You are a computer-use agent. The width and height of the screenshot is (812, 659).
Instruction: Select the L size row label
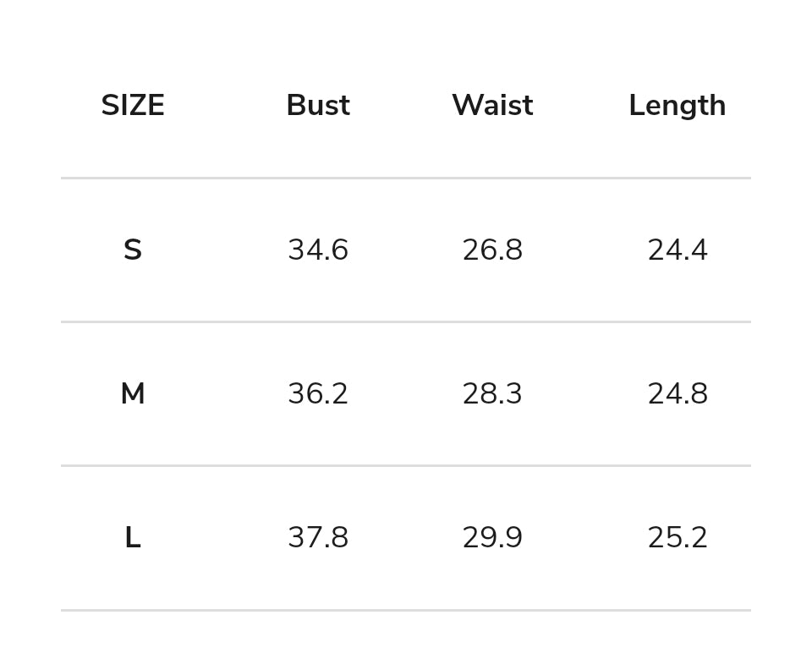click(133, 538)
